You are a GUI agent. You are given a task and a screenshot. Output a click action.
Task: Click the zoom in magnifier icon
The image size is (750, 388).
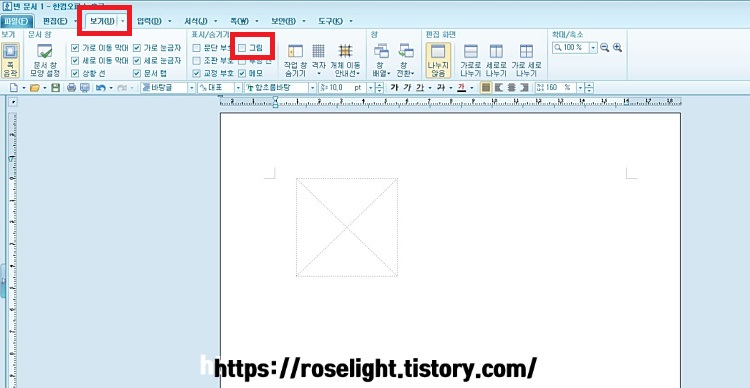pyautogui.click(x=617, y=48)
